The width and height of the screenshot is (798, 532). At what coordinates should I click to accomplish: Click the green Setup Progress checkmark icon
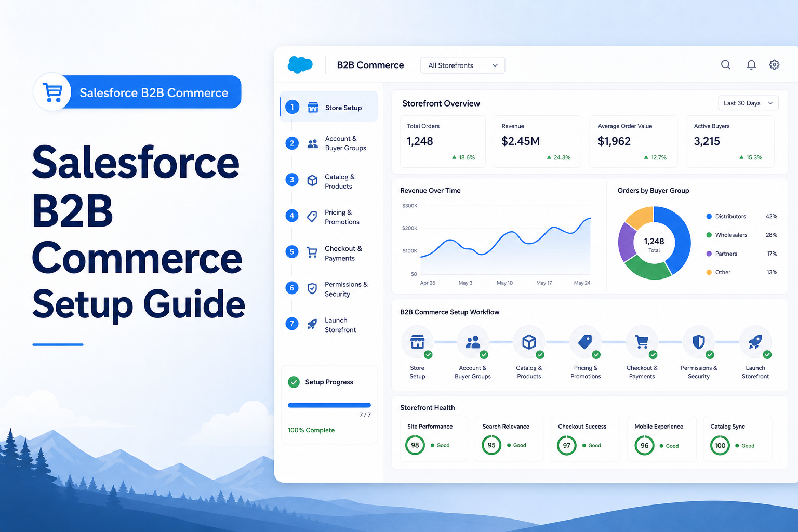(294, 382)
